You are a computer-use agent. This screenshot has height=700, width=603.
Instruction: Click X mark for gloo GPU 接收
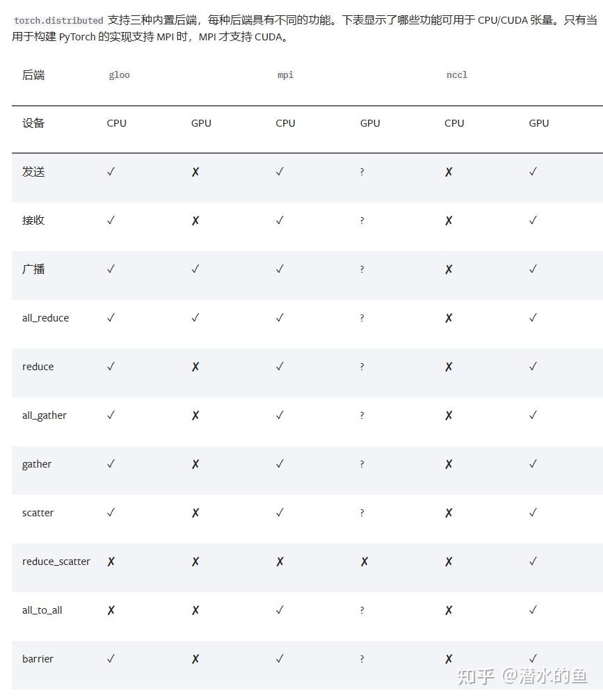tap(195, 221)
